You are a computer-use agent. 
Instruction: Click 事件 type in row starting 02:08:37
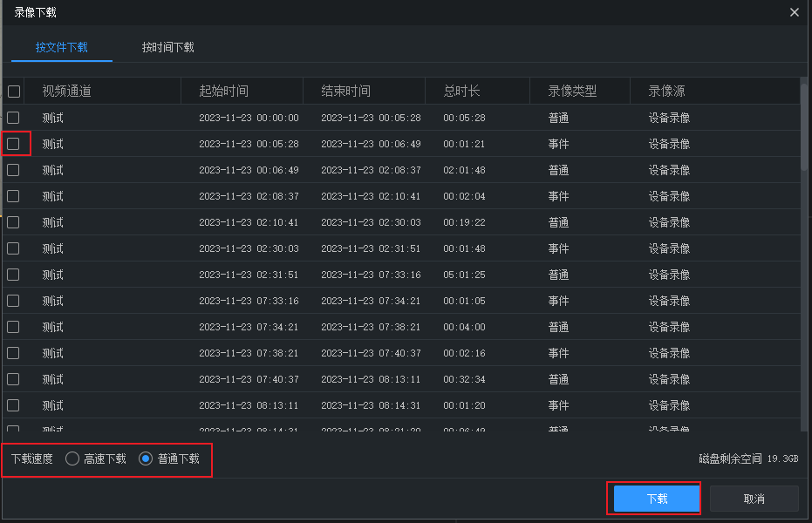(x=559, y=196)
